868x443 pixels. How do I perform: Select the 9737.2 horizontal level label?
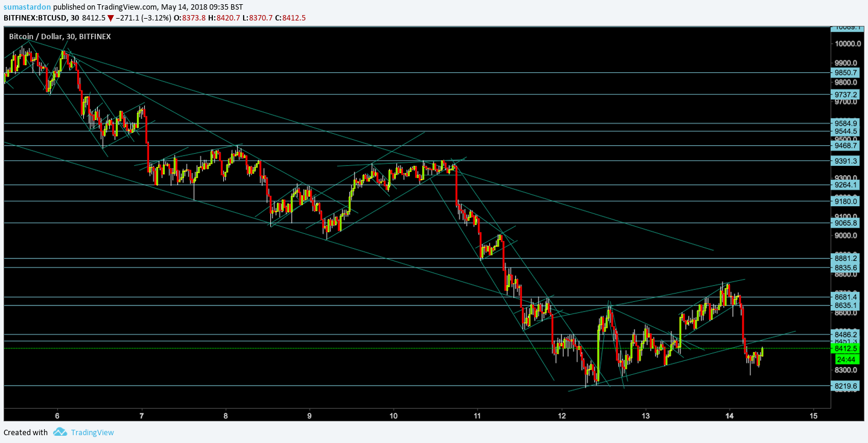pos(844,95)
